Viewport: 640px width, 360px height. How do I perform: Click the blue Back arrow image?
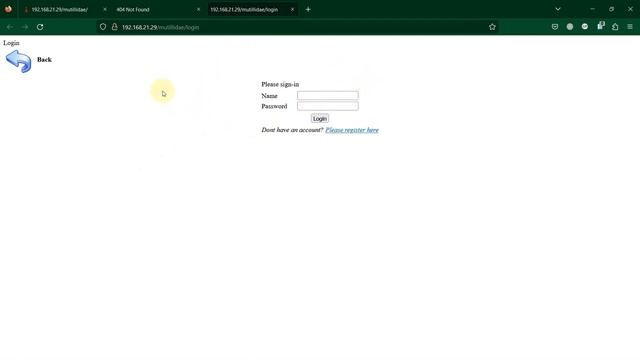18,61
